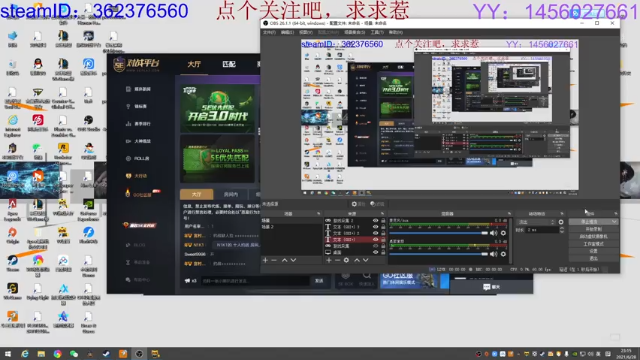Open the scene transition type dropdown
The width and height of the screenshot is (640, 360).
pos(536,222)
